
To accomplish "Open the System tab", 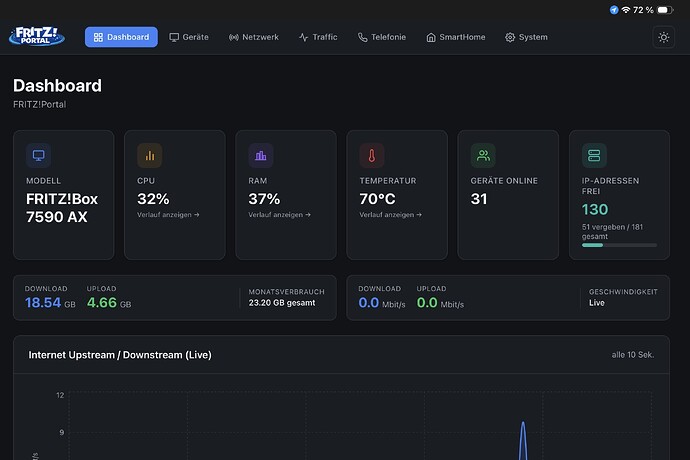I will click(x=526, y=37).
